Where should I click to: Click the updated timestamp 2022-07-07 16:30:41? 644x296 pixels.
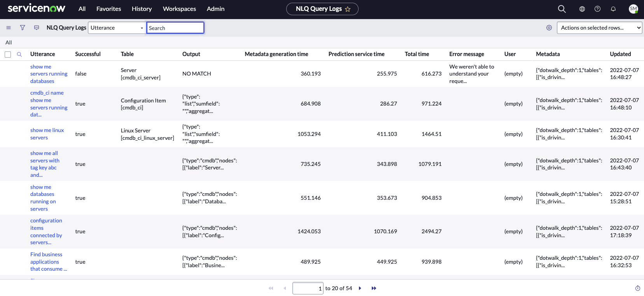624,134
